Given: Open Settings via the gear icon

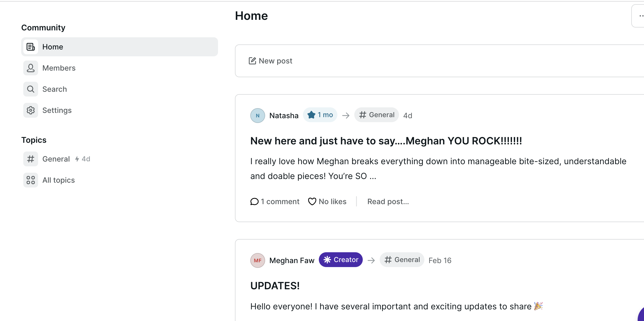Looking at the screenshot, I should [x=31, y=110].
